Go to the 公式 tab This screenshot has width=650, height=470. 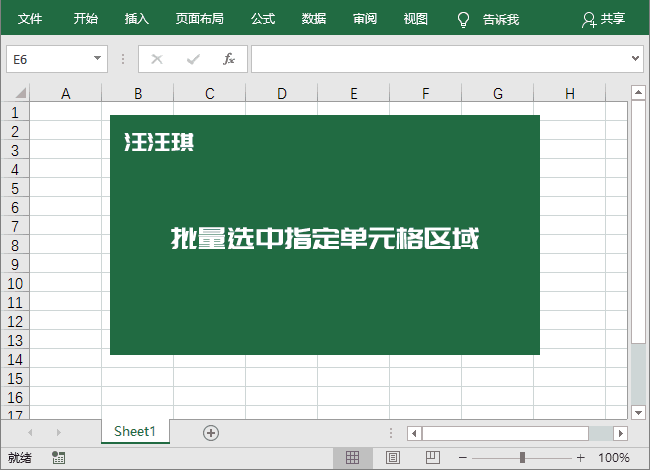[263, 19]
